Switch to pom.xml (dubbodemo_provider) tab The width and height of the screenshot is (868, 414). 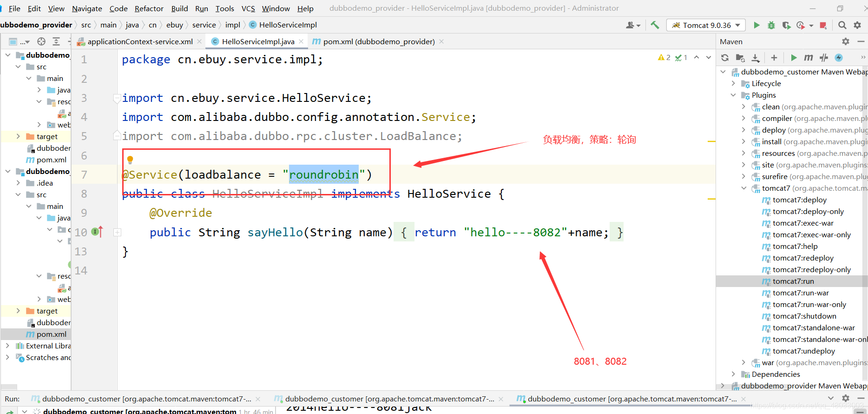pos(379,41)
